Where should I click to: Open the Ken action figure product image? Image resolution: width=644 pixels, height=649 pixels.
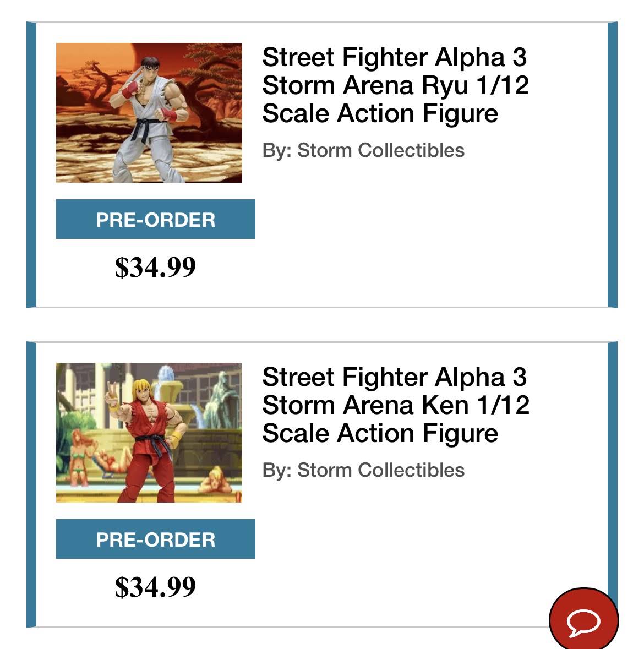(x=149, y=433)
